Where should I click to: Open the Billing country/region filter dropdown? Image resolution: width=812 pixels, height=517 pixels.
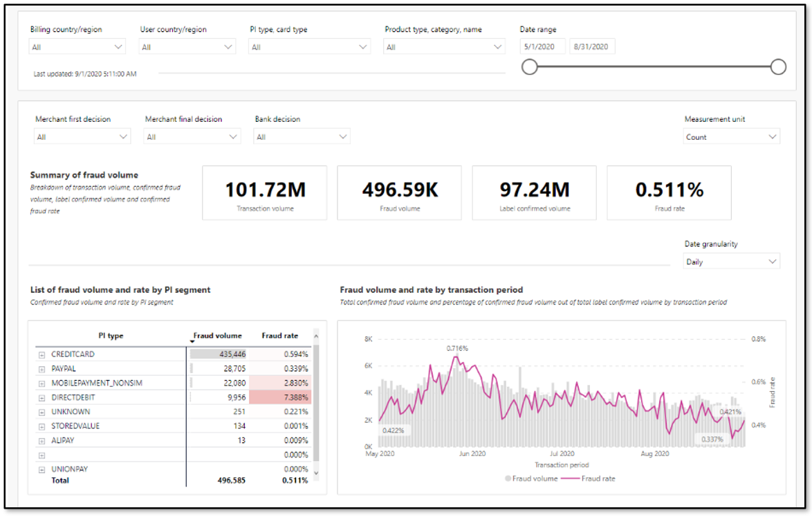point(118,46)
